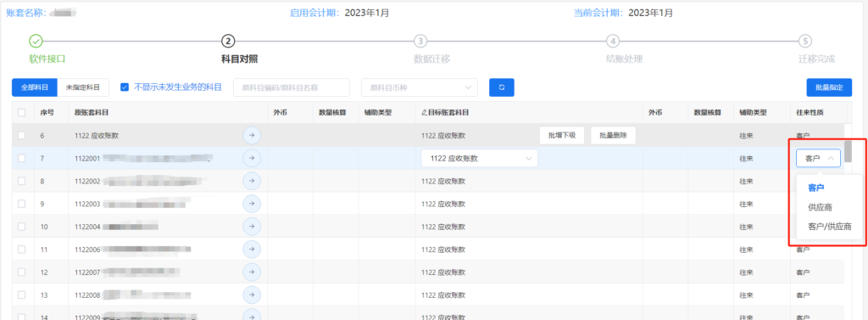Click 客户 cell in row 12
The width and height of the screenshot is (868, 320).
[803, 272]
